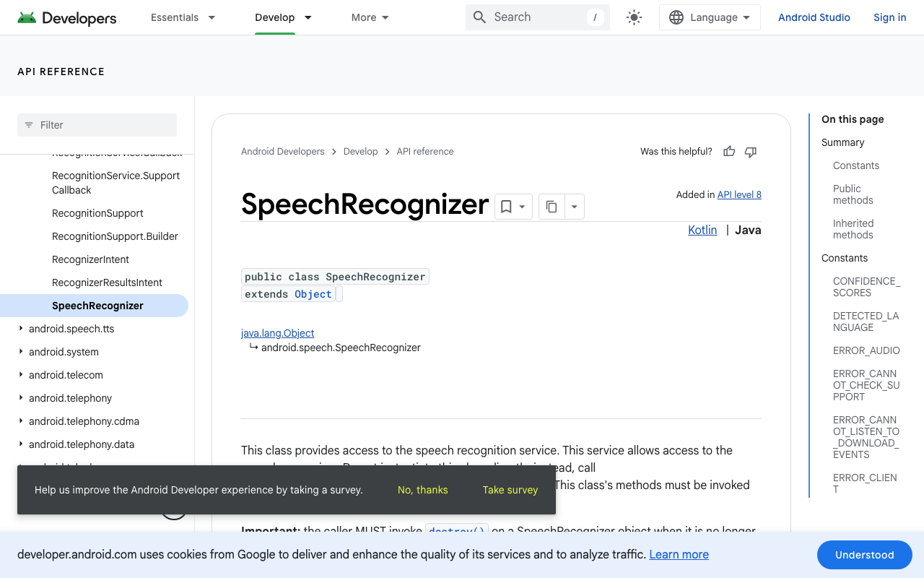Select the Java language tab
This screenshot has height=578, width=924.
point(748,230)
